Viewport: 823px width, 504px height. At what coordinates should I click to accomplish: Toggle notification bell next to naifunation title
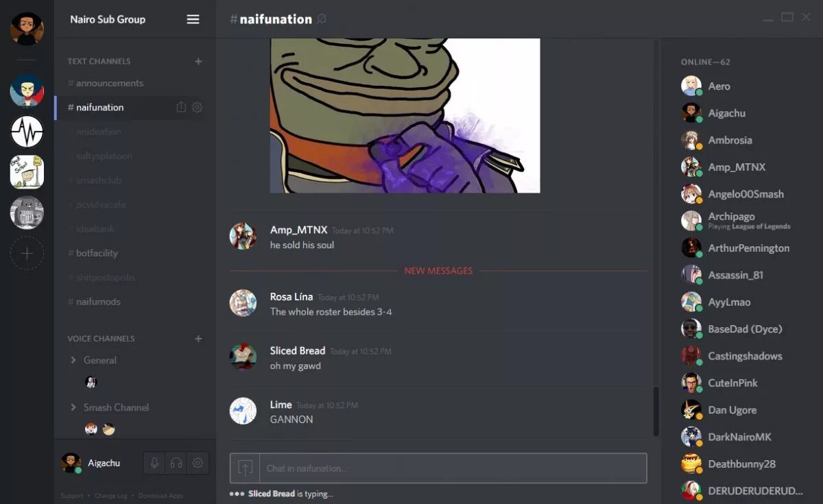[x=322, y=19]
